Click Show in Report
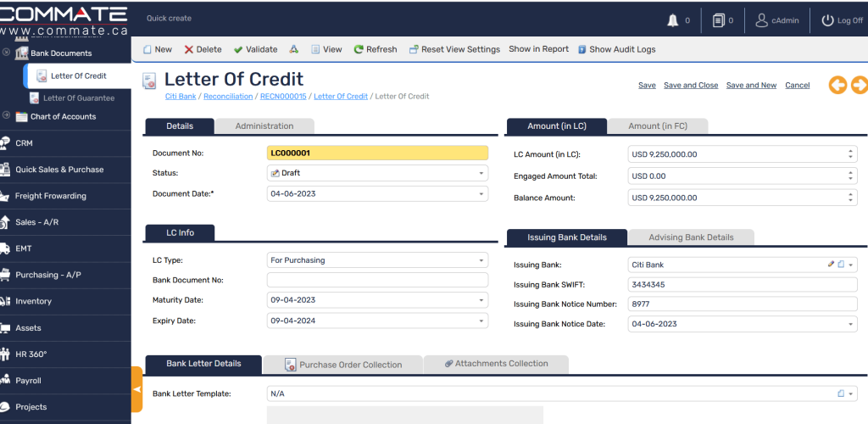Screen dimensions: 868x424 538,48
